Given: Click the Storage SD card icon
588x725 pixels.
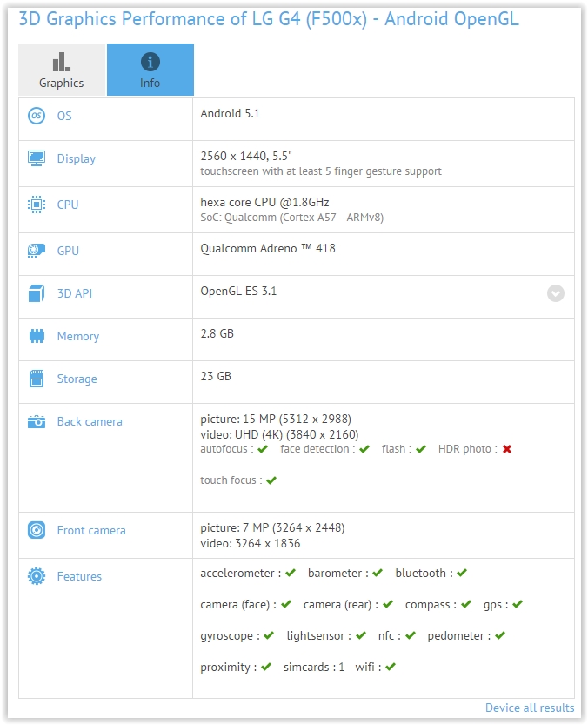Looking at the screenshot, I should click(37, 379).
